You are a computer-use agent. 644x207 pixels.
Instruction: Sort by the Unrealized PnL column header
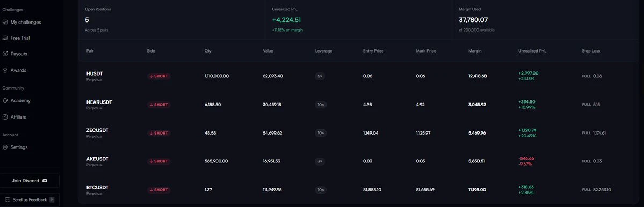532,51
